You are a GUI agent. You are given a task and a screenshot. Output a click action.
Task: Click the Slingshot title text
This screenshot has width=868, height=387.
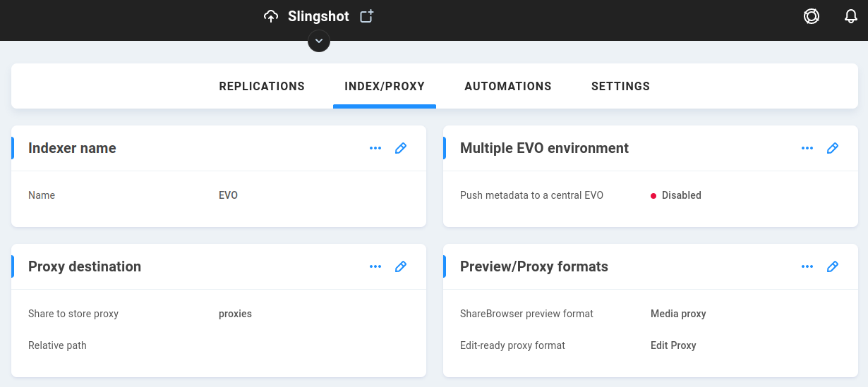click(318, 16)
